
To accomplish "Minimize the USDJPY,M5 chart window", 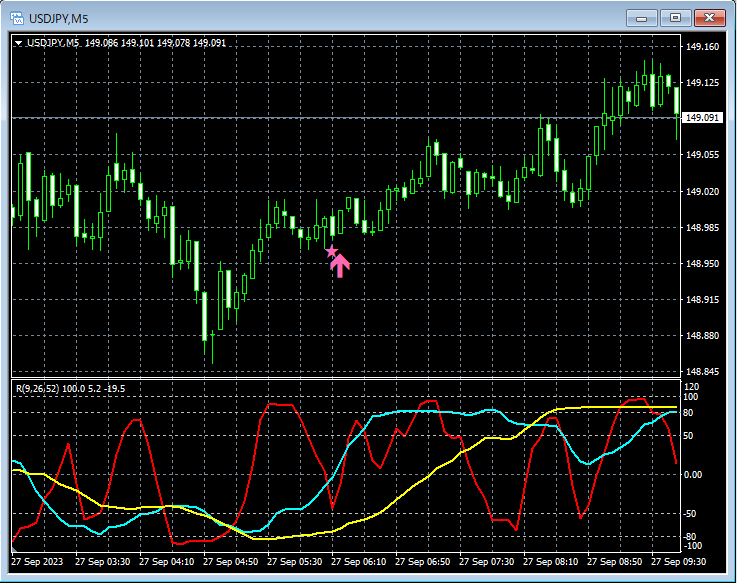I will [x=642, y=18].
